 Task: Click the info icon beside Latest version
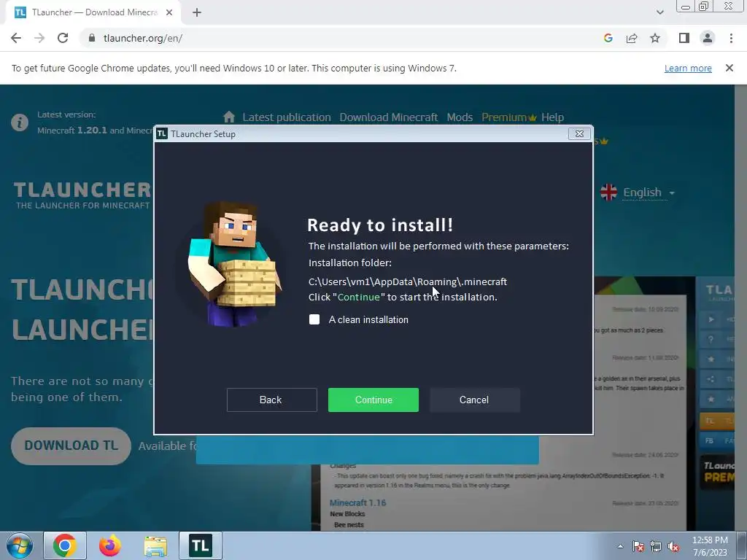(20, 122)
